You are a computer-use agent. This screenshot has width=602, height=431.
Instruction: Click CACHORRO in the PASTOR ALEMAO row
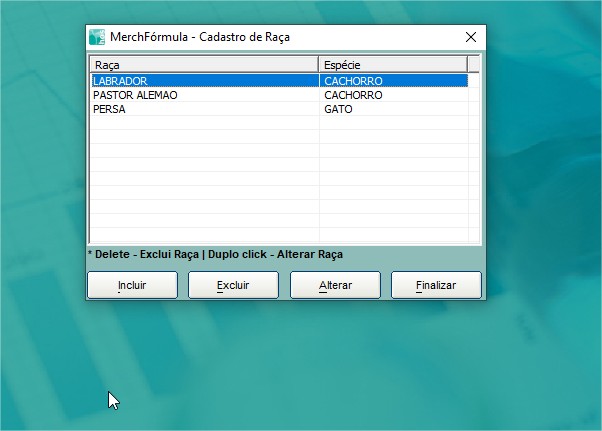[353, 95]
